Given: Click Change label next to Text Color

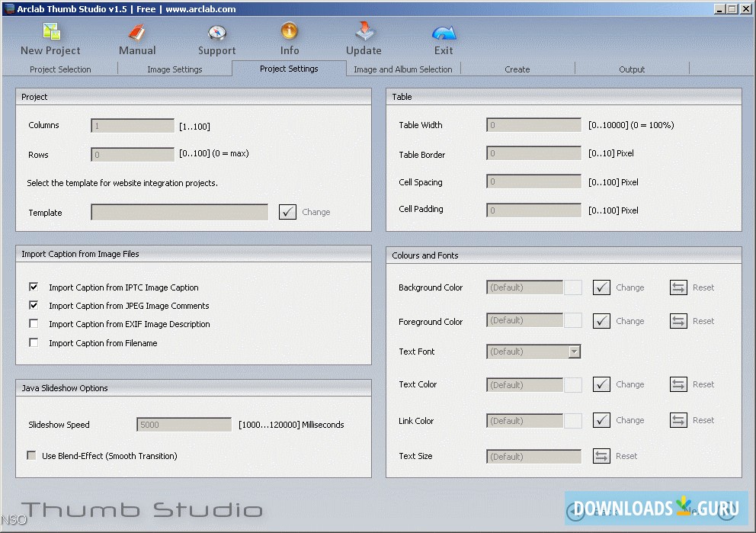Looking at the screenshot, I should pos(629,384).
